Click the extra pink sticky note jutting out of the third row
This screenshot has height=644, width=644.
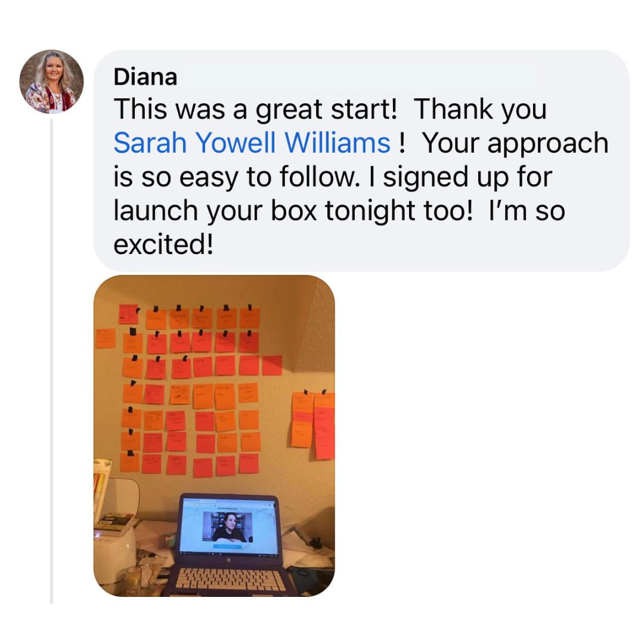(272, 366)
